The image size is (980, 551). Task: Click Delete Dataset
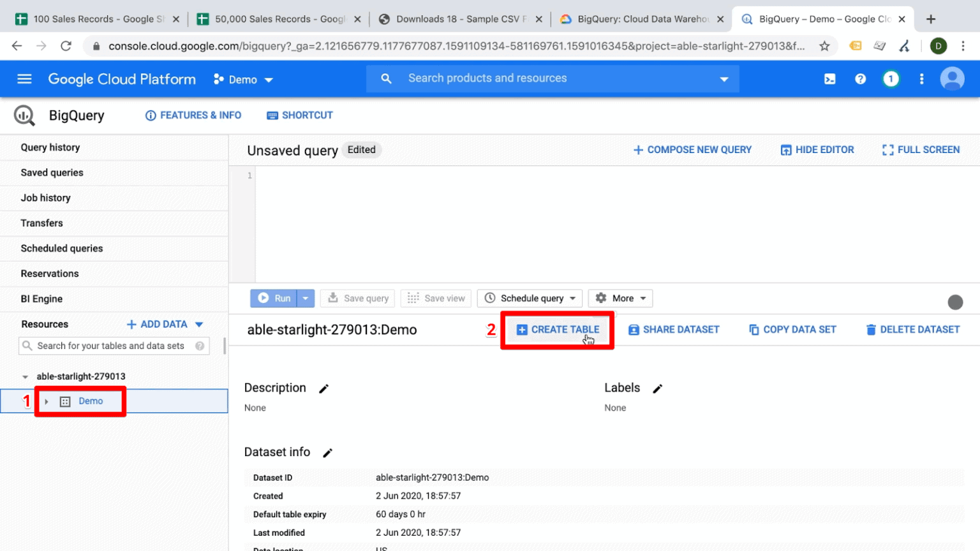[x=912, y=329]
